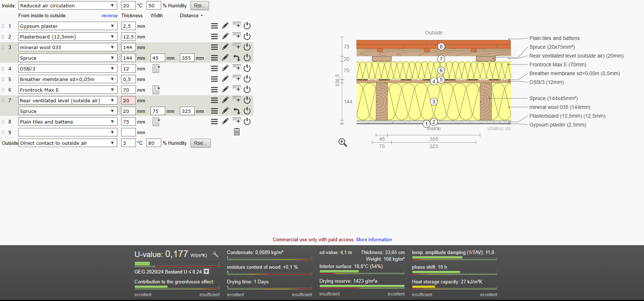644x301 pixels.
Task: Click add-layer icon beside Plasterboard row
Action: (x=237, y=36)
